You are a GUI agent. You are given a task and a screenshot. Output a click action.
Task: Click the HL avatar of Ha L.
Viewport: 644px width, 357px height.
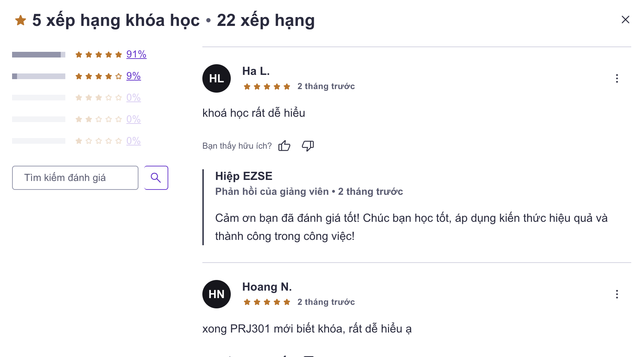217,78
